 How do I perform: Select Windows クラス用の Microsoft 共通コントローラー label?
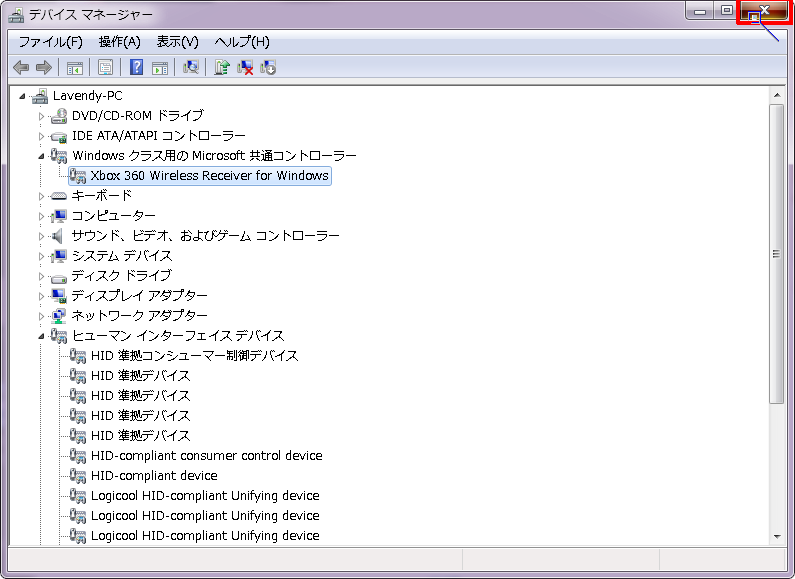point(214,155)
